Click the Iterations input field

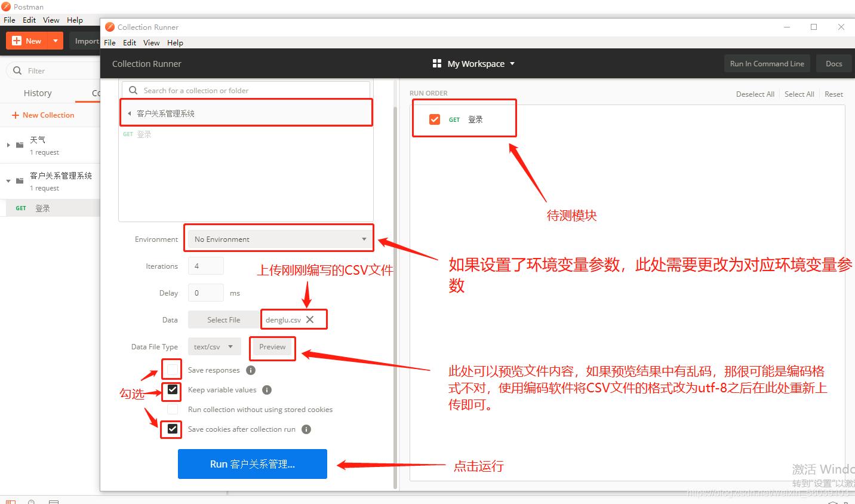point(206,266)
